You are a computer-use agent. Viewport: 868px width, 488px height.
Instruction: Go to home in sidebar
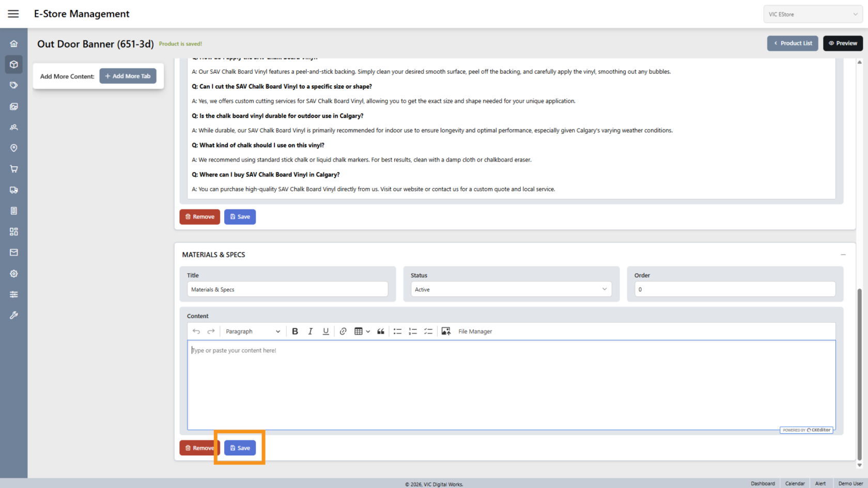[x=14, y=44]
